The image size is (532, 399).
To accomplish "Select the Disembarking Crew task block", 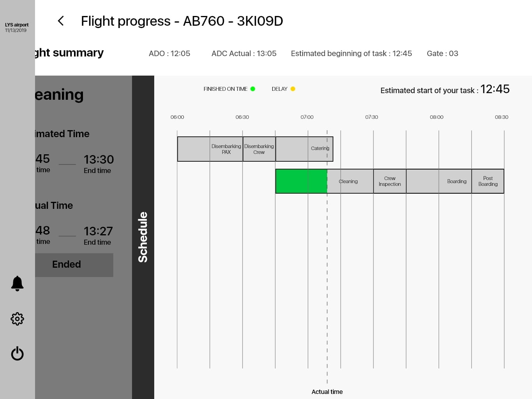I will 259,149.
